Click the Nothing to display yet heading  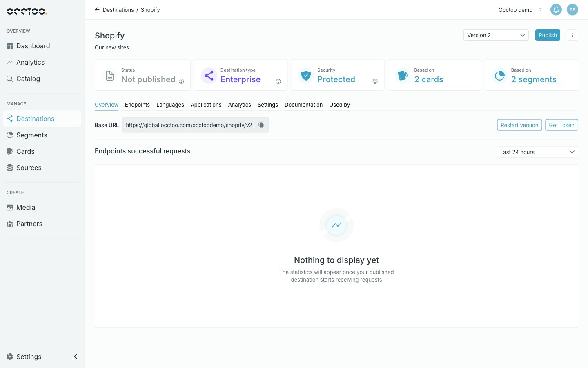pos(336,260)
